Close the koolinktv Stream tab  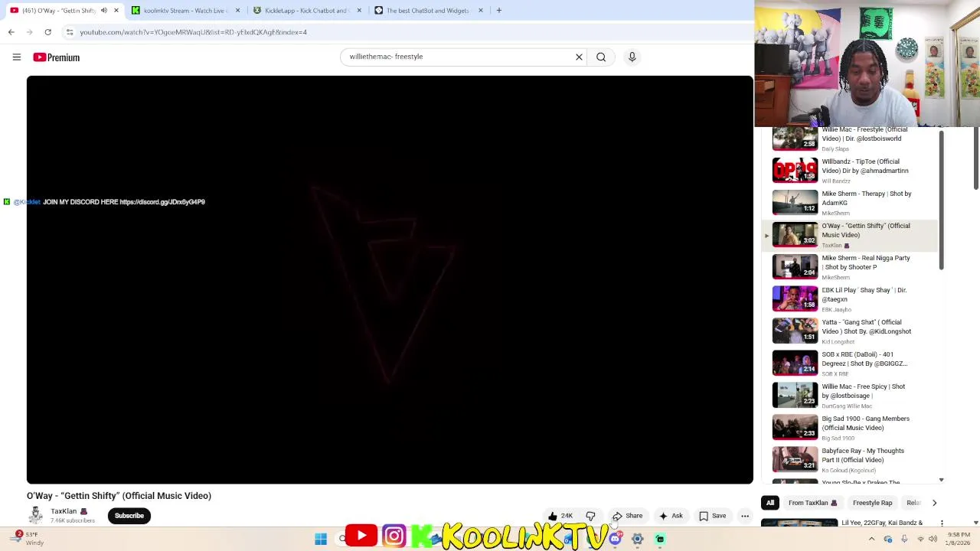coord(237,11)
